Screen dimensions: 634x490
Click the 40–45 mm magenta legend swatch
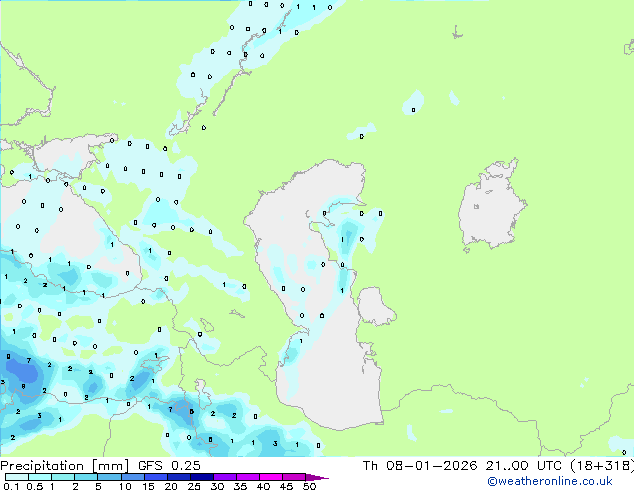pos(271,477)
